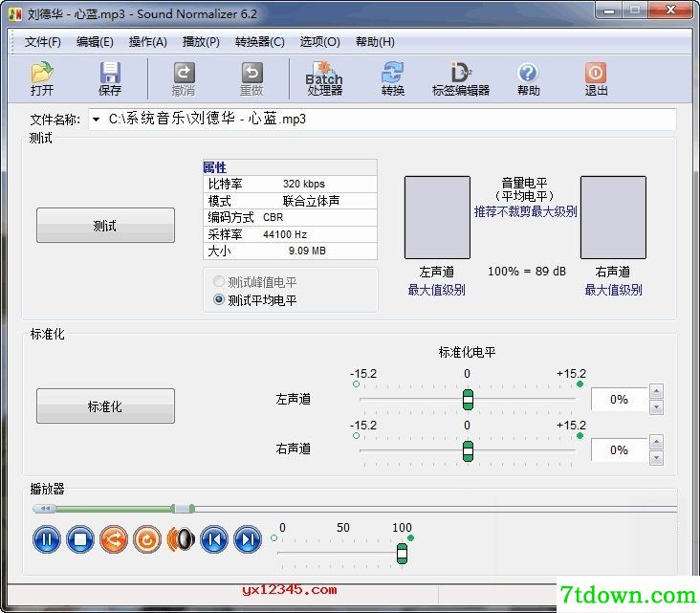Click the 右声道 normalization slider handle
The image size is (700, 613).
click(x=468, y=451)
